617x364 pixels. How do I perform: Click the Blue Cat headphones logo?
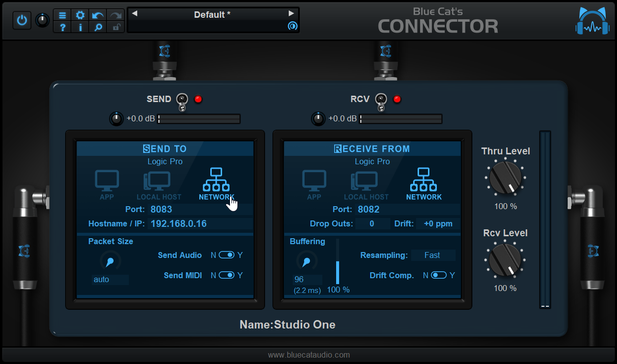(592, 21)
